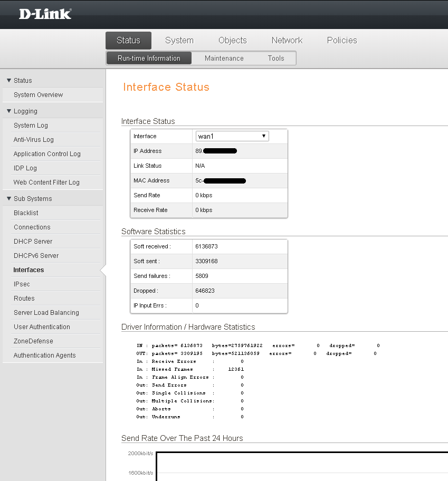Switch to the Tools sub-tab

(x=275, y=59)
